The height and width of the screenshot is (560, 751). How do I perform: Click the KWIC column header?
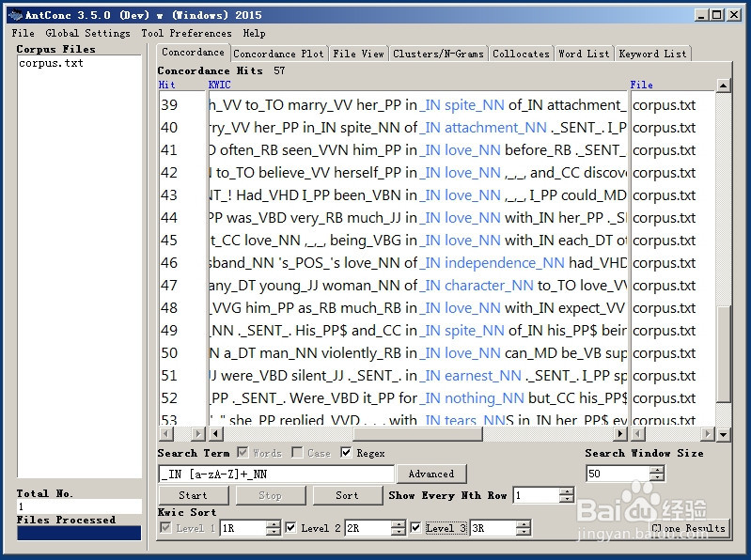pyautogui.click(x=219, y=85)
